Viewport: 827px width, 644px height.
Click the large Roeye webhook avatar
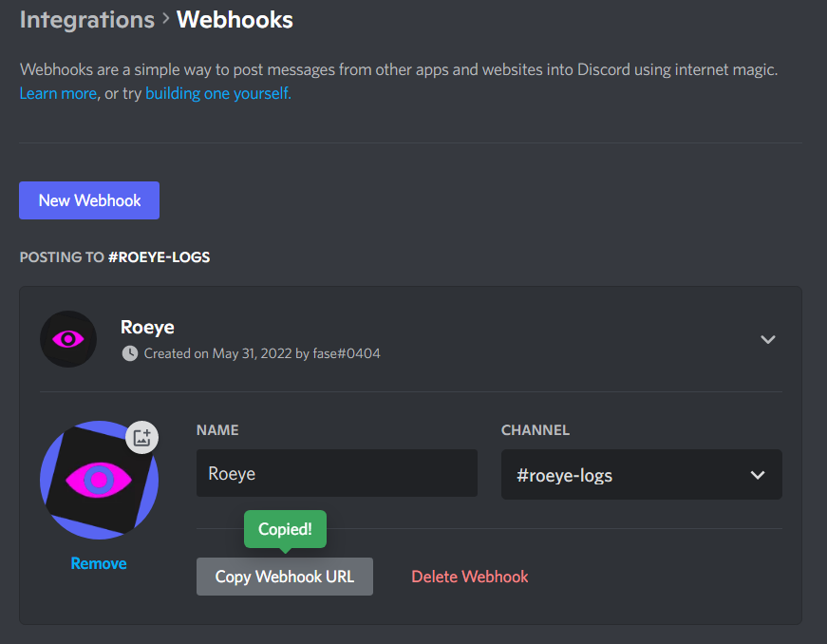click(x=98, y=480)
